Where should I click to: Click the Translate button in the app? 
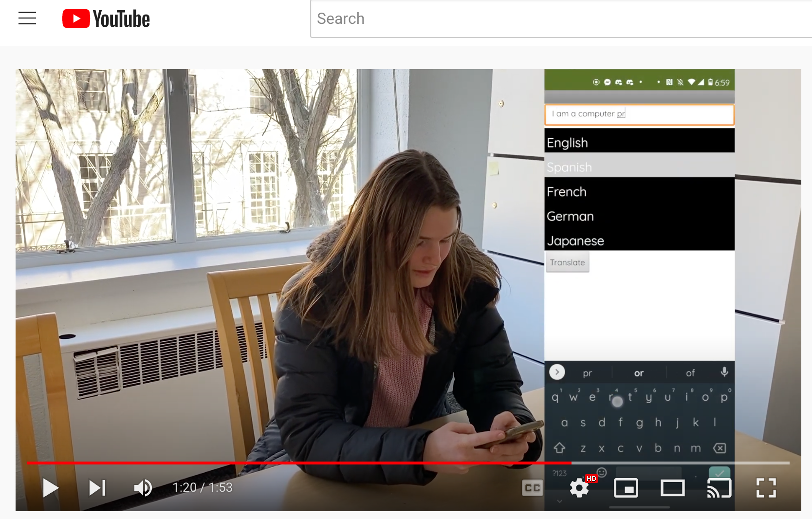pyautogui.click(x=567, y=262)
